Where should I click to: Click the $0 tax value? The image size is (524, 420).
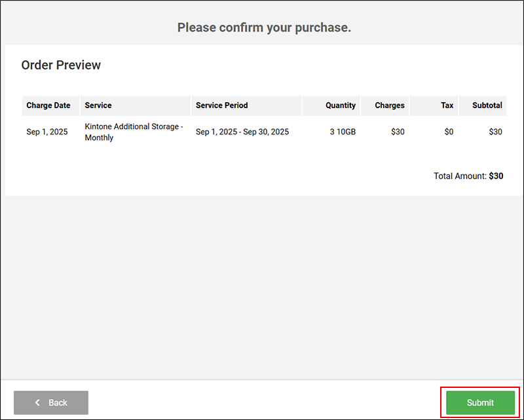click(x=448, y=132)
